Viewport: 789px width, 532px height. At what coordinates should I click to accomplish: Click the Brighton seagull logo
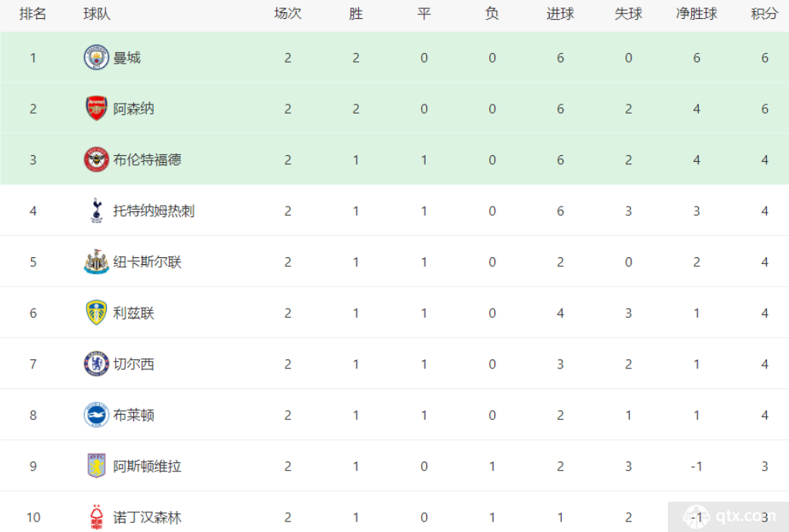96,415
